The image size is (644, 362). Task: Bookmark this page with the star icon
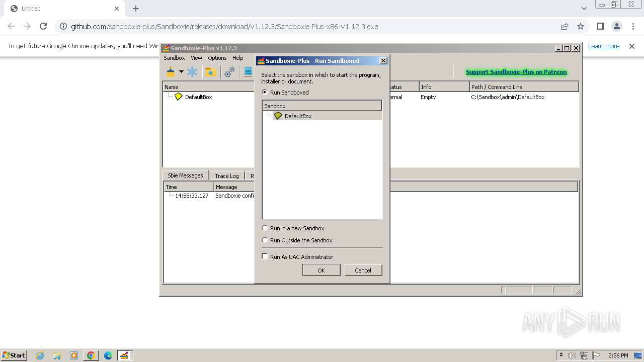click(x=581, y=26)
